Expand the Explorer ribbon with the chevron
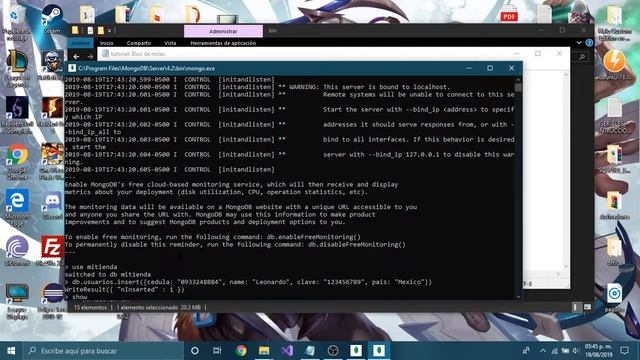 point(579,42)
